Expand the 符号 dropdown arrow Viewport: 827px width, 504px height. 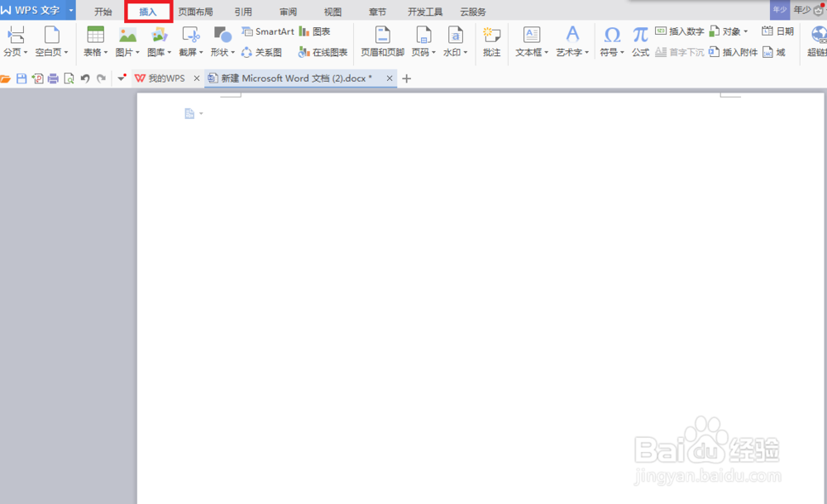(623, 52)
